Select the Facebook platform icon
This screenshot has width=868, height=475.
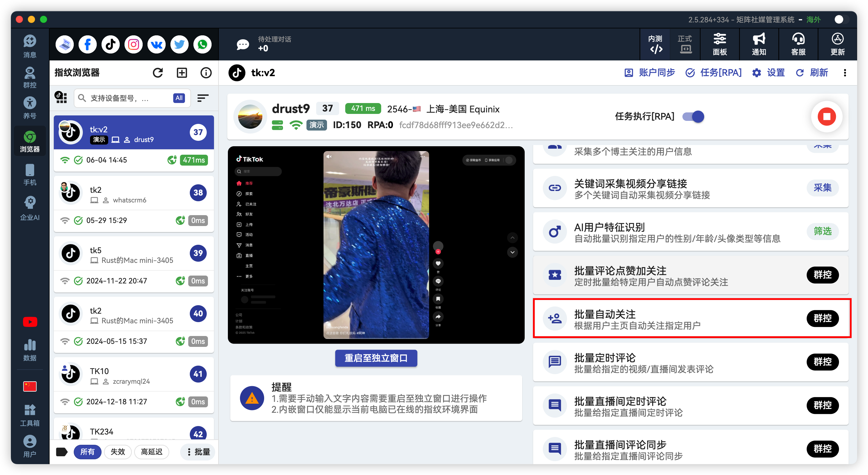(x=88, y=44)
